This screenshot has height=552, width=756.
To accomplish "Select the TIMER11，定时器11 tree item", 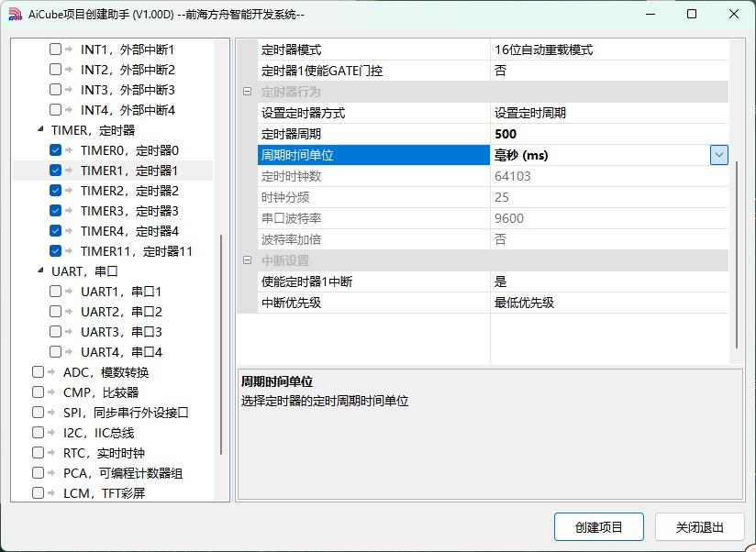I will [x=137, y=251].
